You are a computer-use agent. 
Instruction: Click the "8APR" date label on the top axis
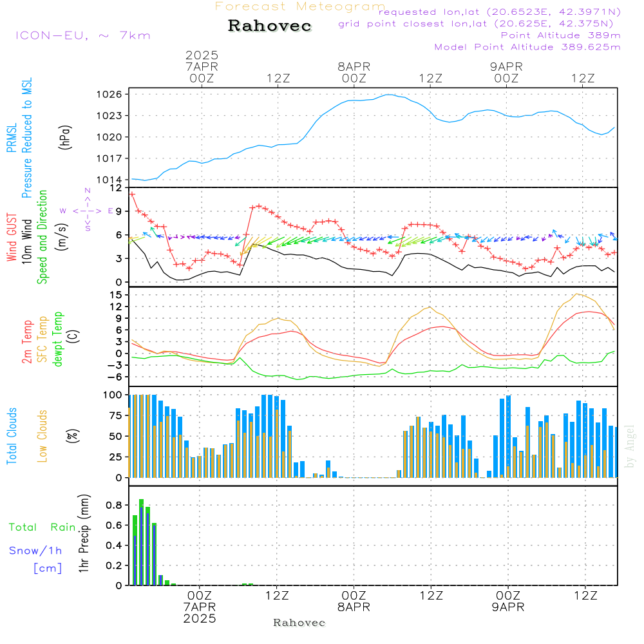click(x=354, y=66)
